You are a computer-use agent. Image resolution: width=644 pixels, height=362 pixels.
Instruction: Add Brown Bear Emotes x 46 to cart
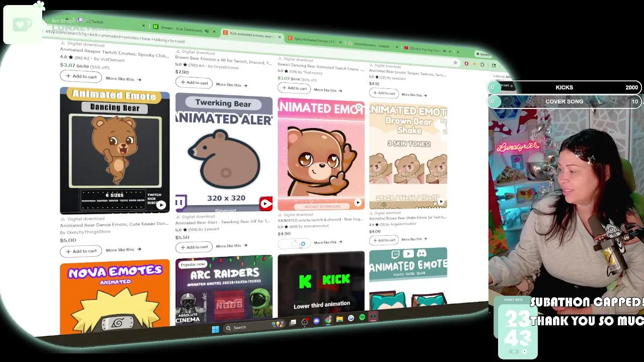[194, 82]
